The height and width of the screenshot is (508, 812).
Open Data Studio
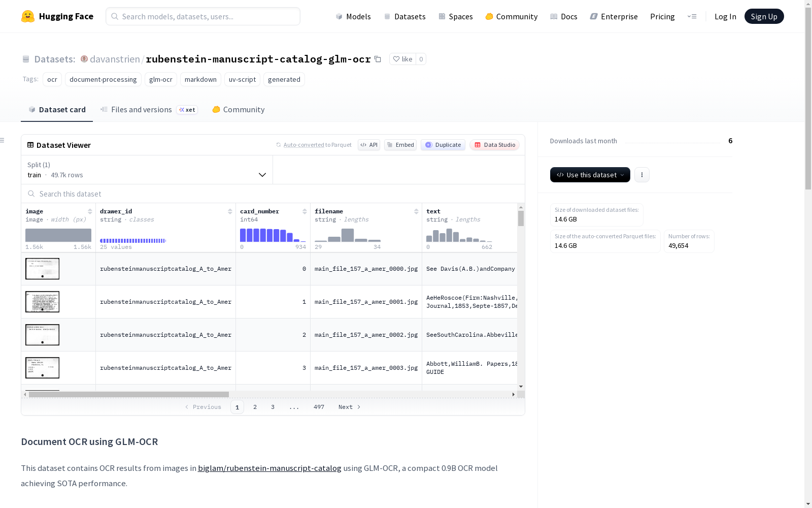tap(494, 145)
